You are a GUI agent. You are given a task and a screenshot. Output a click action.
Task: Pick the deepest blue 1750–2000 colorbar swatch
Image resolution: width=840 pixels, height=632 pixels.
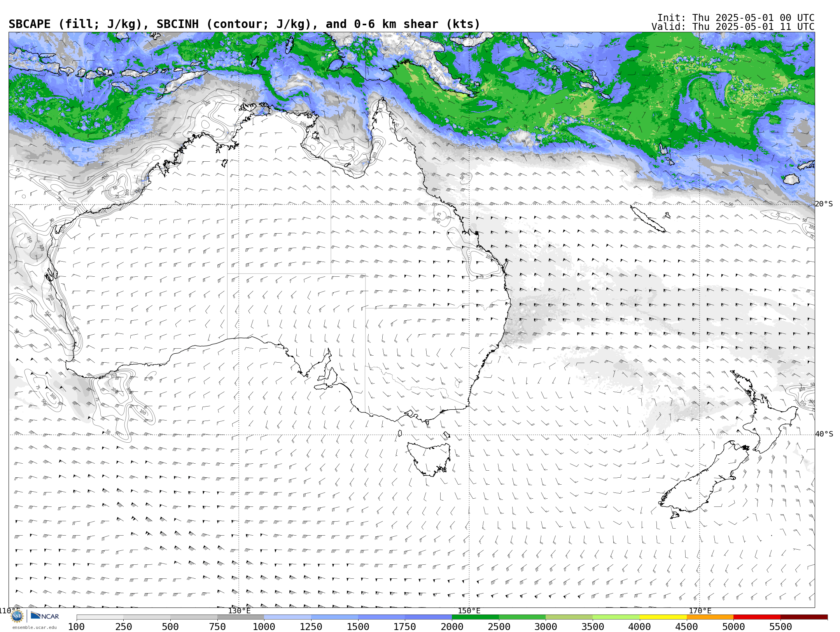(x=429, y=617)
